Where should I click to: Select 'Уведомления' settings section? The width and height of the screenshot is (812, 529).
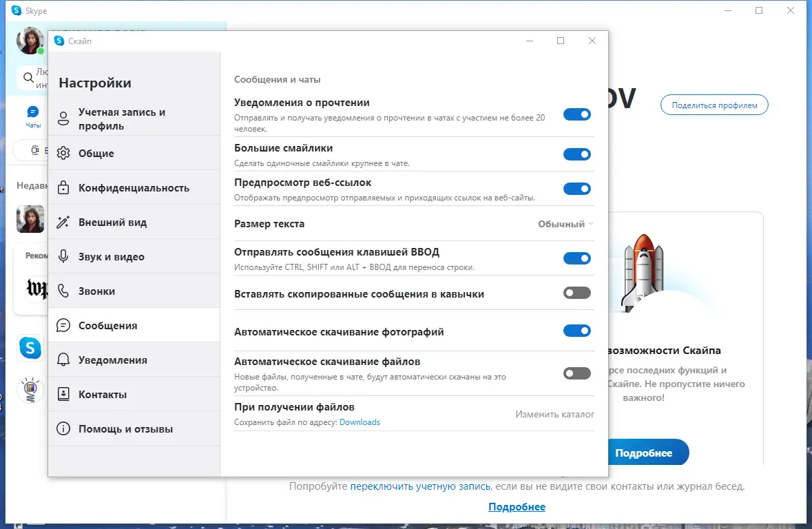134,360
